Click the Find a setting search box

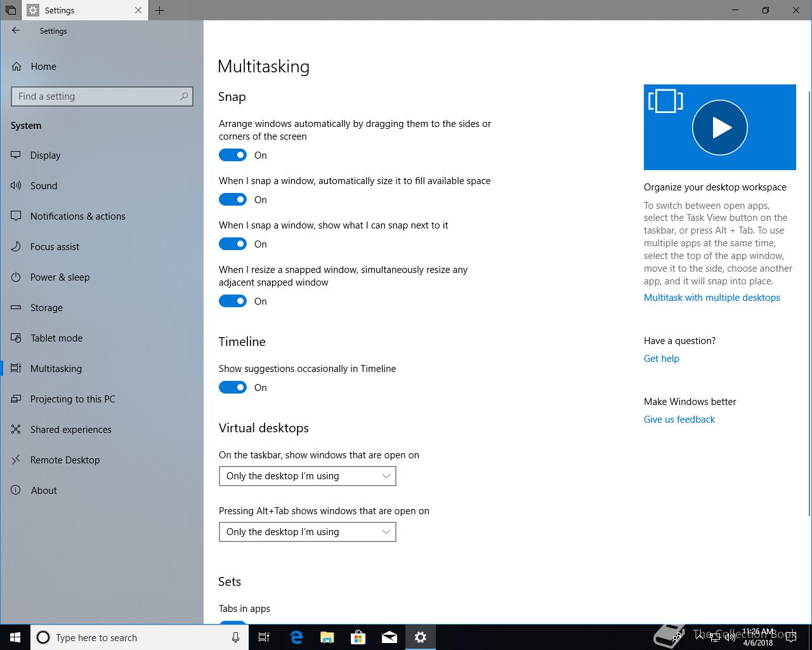102,96
